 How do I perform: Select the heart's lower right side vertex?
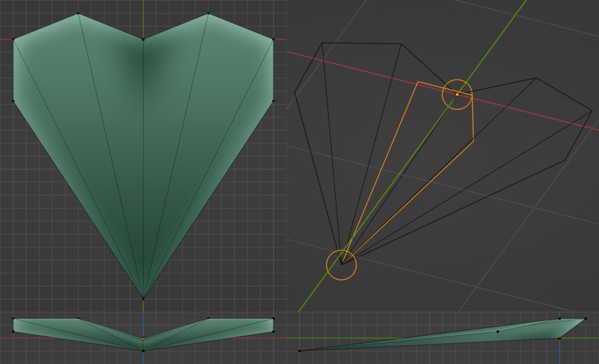coord(273,101)
